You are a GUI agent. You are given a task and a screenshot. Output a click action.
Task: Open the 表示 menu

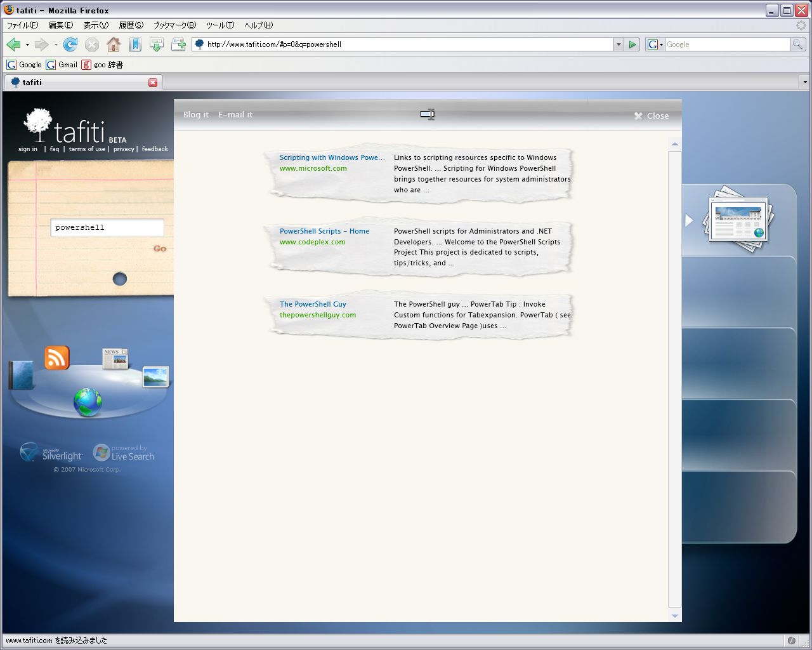point(96,25)
